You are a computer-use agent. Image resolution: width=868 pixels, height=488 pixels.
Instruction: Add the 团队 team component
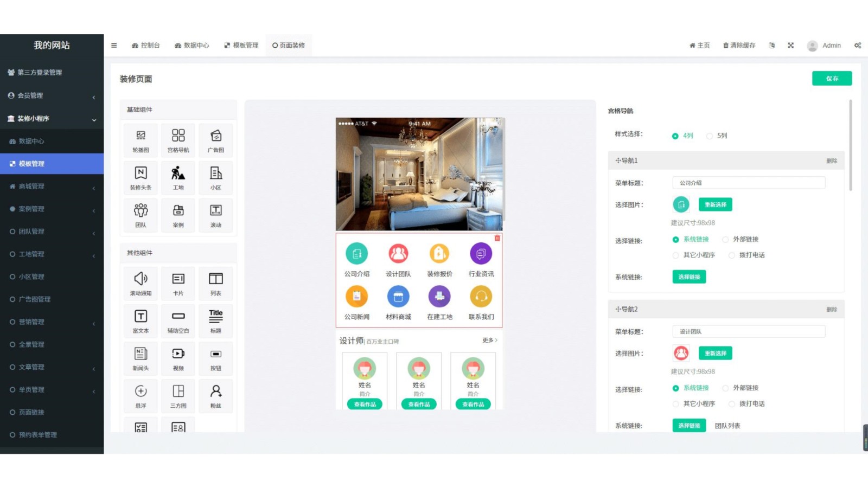[141, 215]
